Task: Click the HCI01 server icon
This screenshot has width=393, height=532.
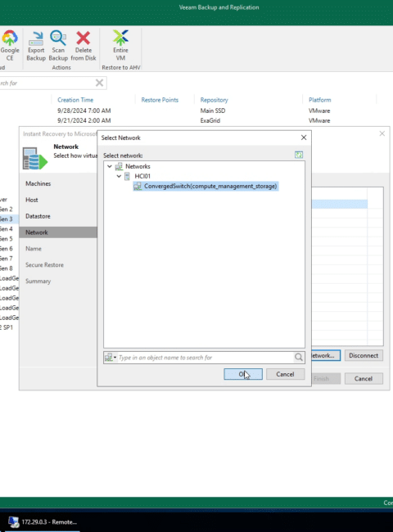Action: click(127, 176)
